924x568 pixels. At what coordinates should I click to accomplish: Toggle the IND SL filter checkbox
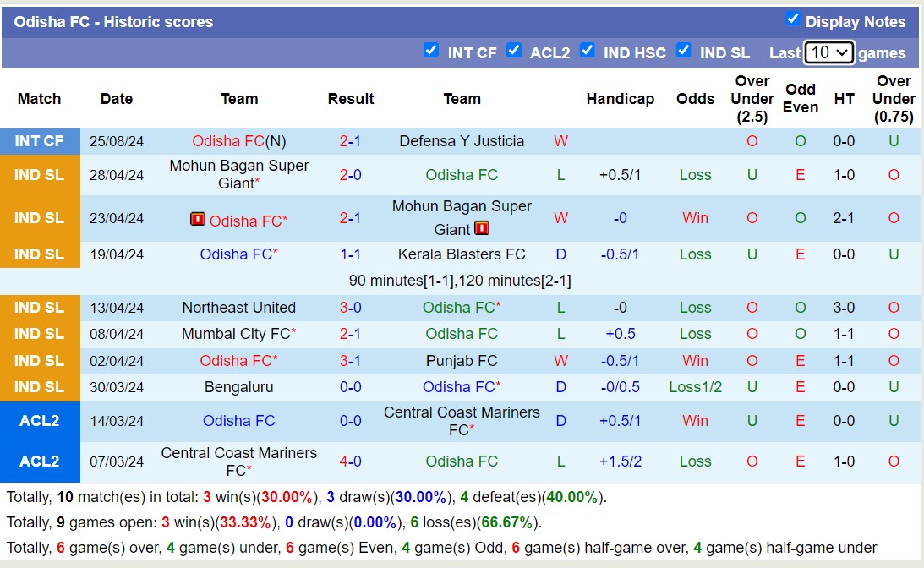[684, 50]
